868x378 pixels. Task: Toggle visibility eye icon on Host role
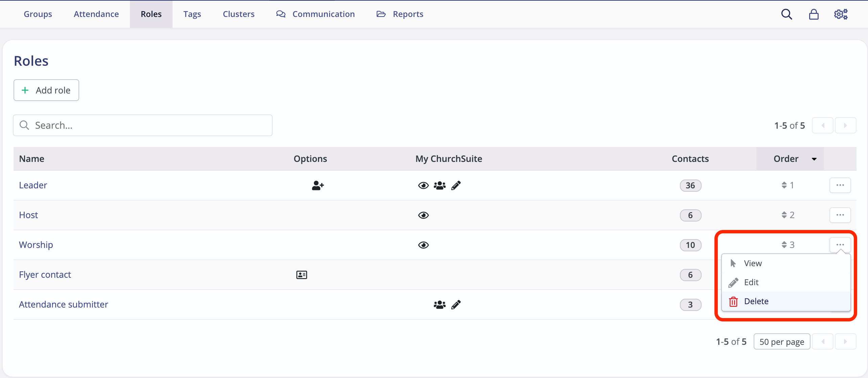(423, 215)
